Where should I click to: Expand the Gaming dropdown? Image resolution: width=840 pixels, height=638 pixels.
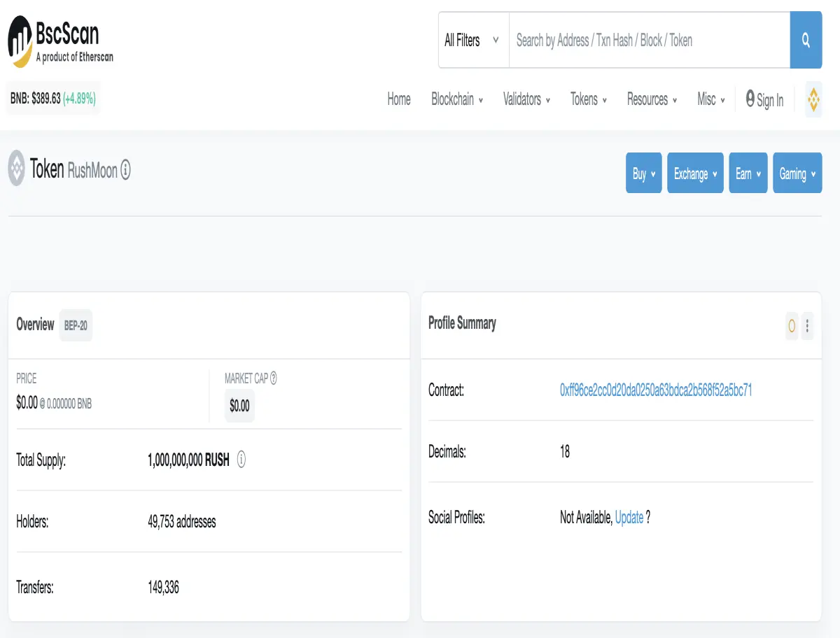pos(797,173)
